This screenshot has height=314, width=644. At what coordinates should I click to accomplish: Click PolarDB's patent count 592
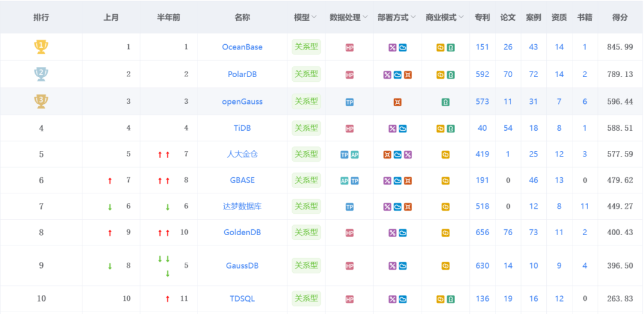pos(482,75)
